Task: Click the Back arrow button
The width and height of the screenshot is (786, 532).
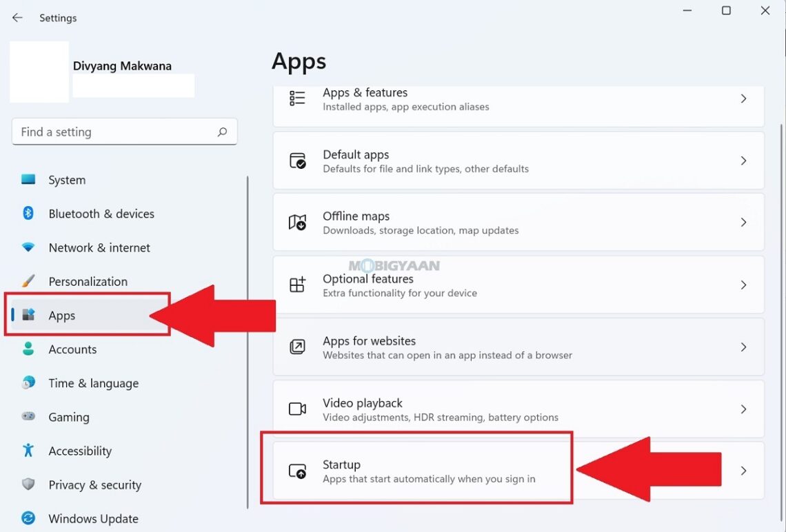Action: (17, 18)
